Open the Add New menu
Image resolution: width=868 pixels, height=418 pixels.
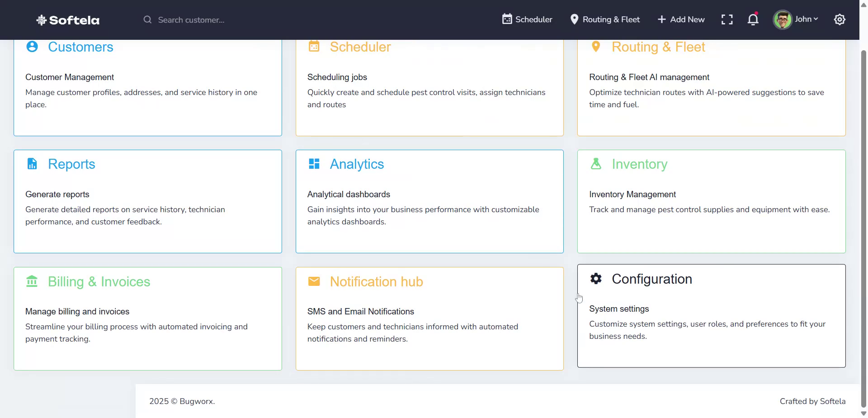[681, 19]
